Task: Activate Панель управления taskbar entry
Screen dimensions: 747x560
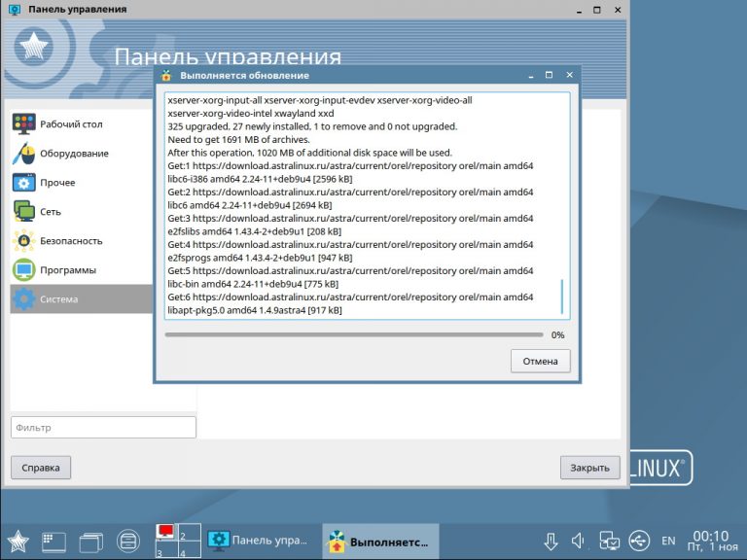Action: (258, 541)
